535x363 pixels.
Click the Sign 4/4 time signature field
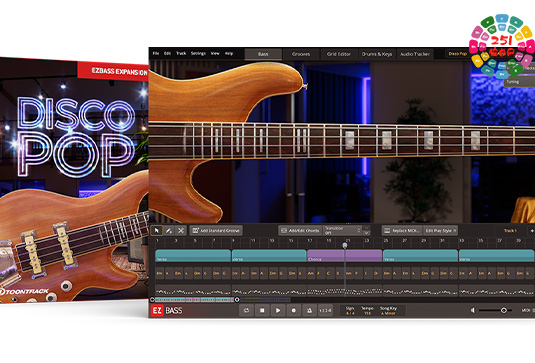350,311
